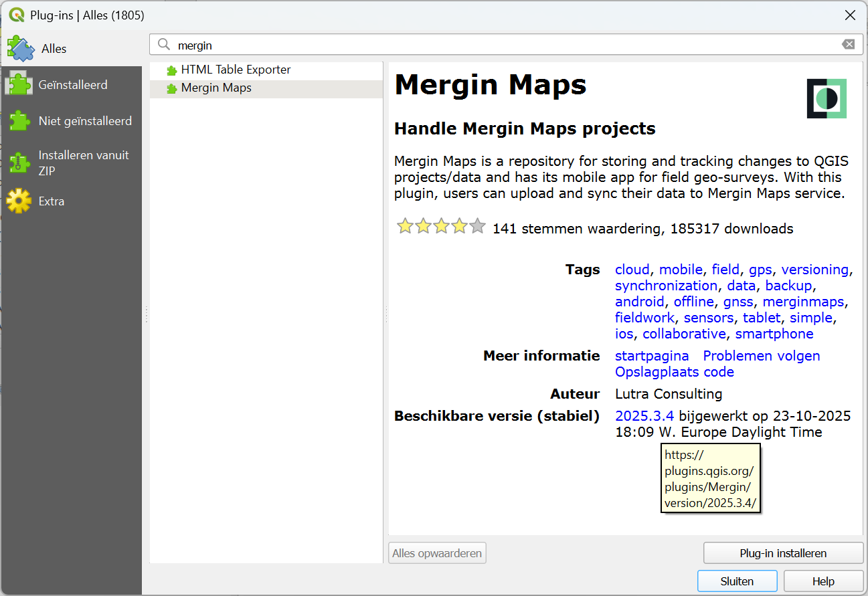Click the fifth rating star
This screenshot has height=596, width=868.
click(x=477, y=227)
